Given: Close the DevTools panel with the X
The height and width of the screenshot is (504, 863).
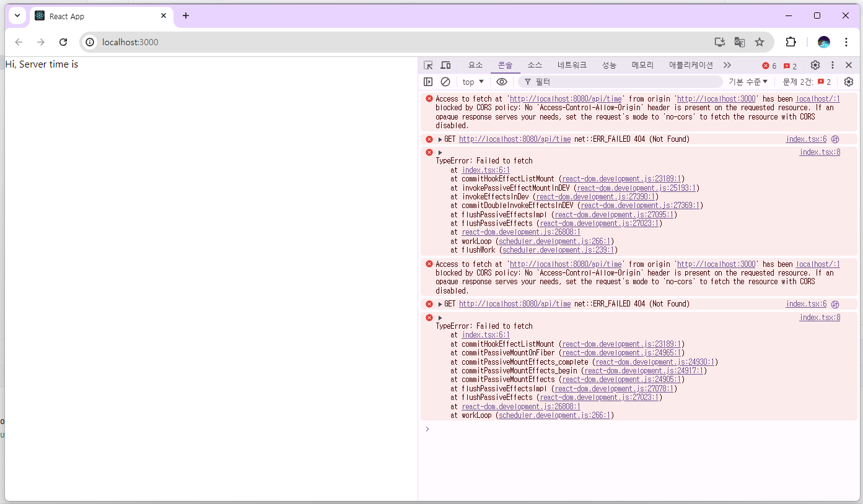Looking at the screenshot, I should 849,65.
